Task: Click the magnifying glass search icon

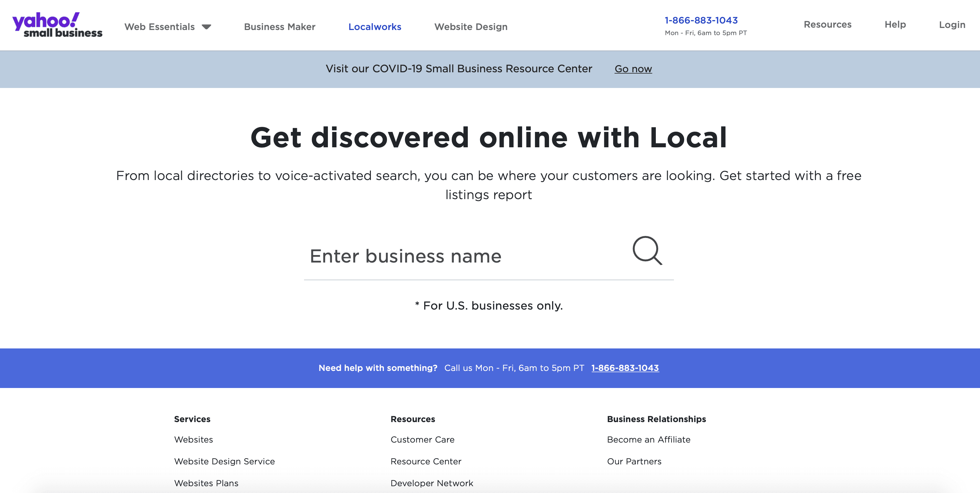Action: pos(648,251)
